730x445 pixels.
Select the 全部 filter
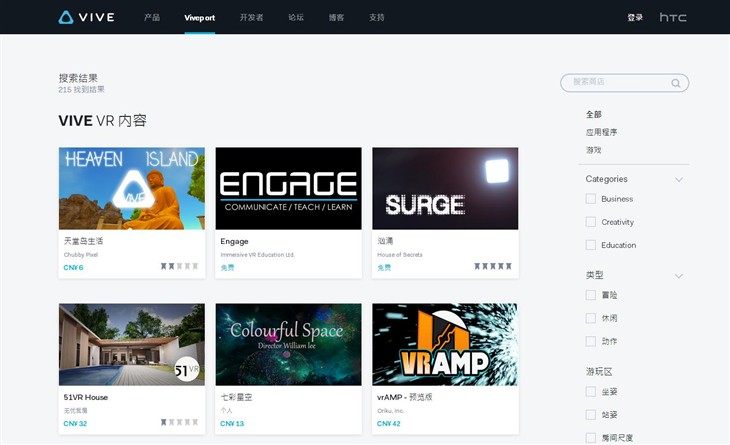click(x=594, y=114)
